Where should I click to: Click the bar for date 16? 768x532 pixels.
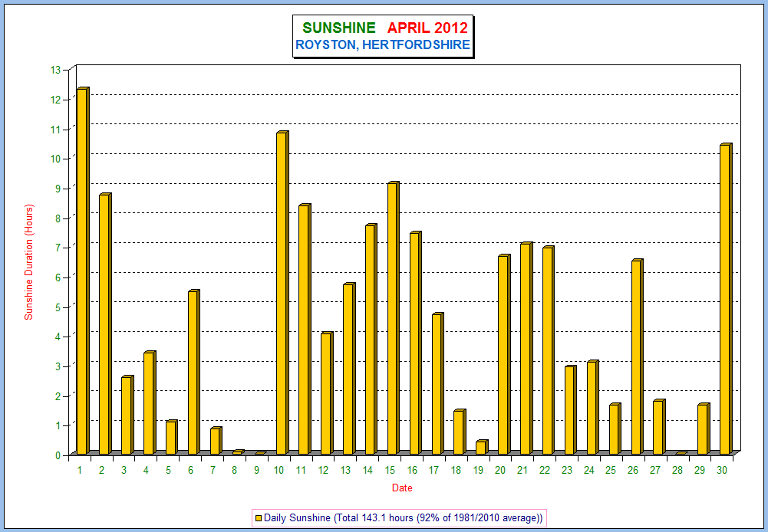(x=415, y=343)
